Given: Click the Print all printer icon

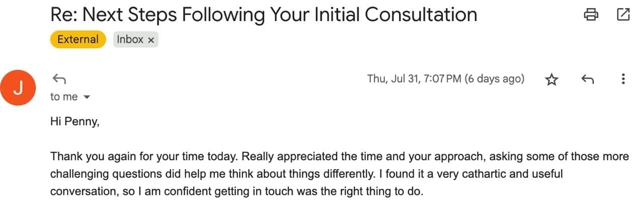Looking at the screenshot, I should pos(591,15).
